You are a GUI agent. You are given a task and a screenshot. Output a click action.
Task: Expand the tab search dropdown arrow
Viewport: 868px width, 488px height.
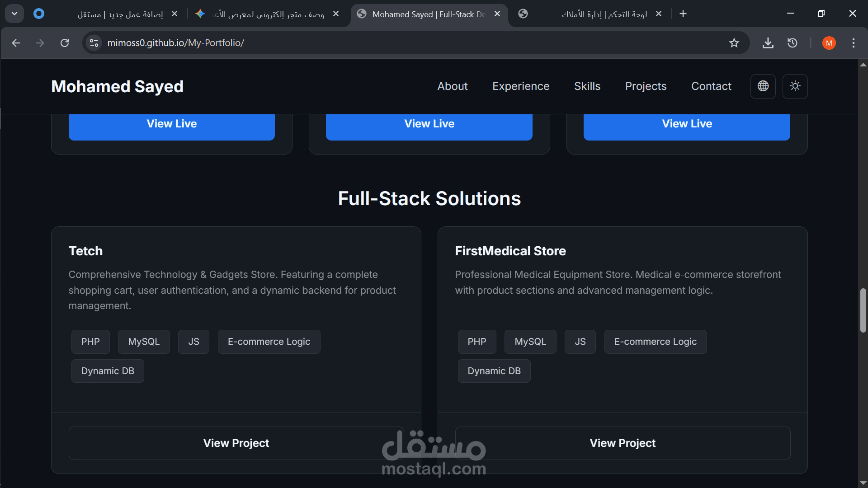click(14, 14)
